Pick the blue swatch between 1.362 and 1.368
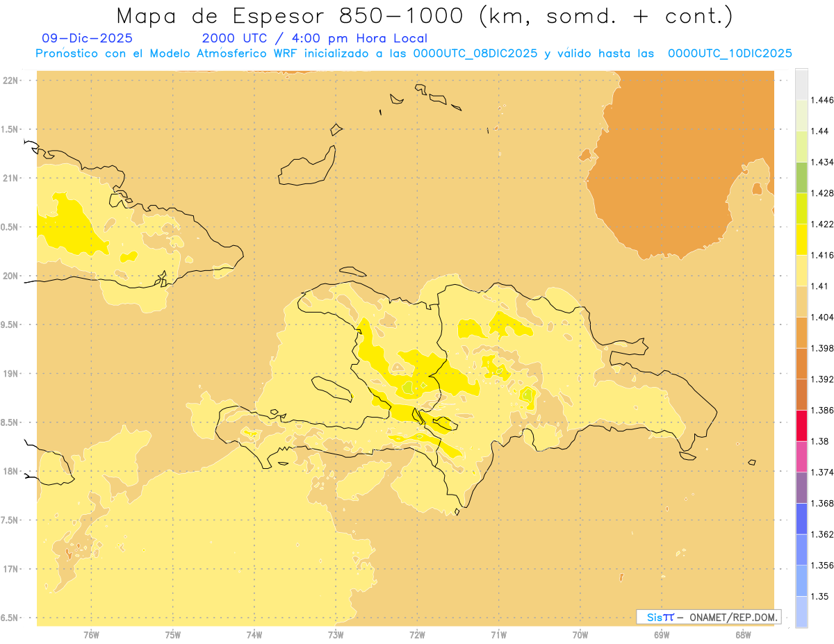Screen dimensions: 834x644 (x=801, y=519)
